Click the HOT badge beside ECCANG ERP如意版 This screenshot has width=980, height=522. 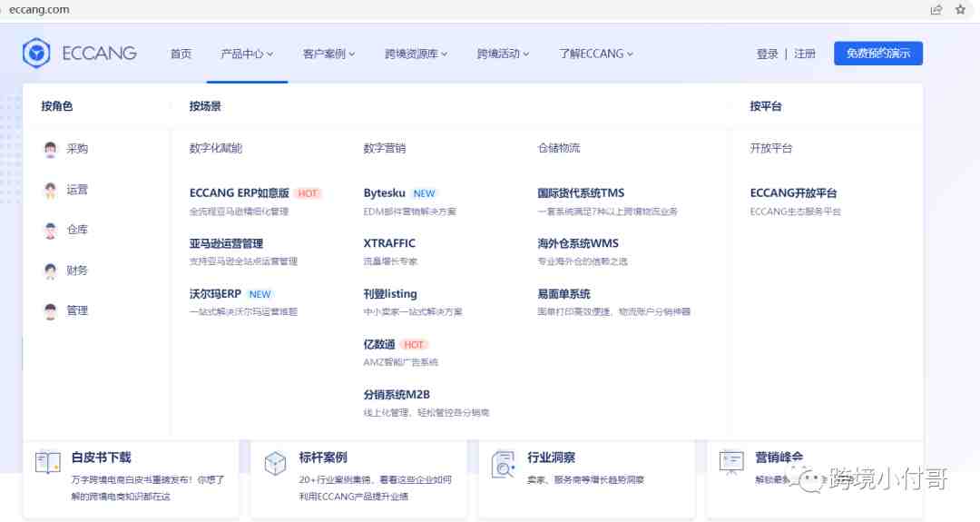[x=308, y=193]
